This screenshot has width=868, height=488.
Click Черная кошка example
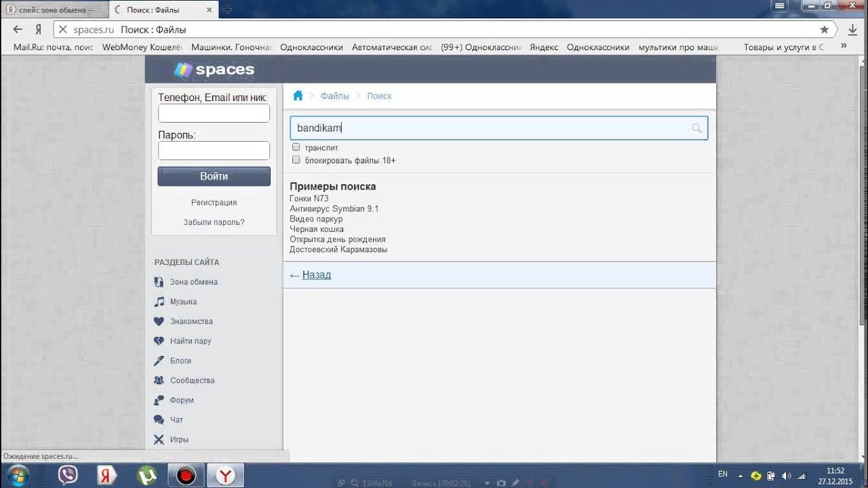point(317,229)
